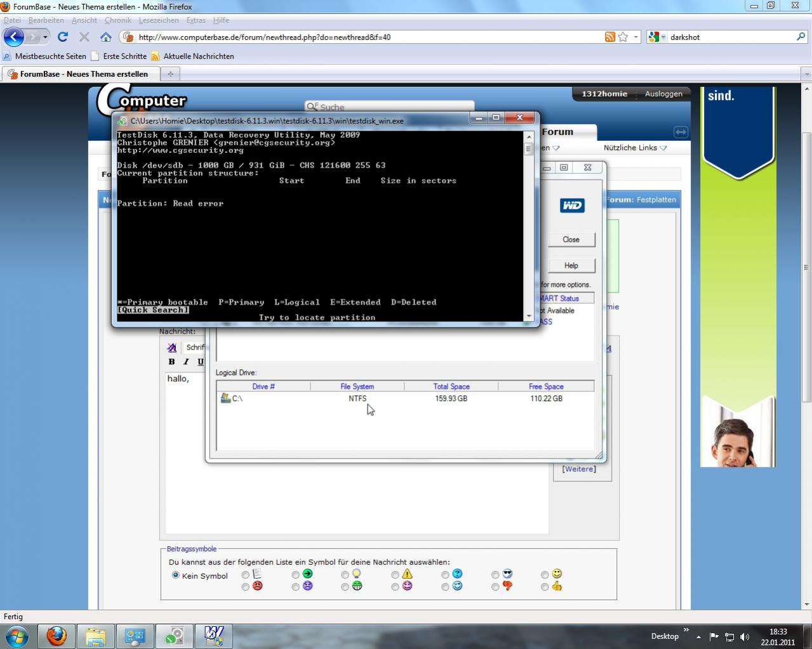
Task: Show hidden tray icons arrow
Action: (698, 636)
